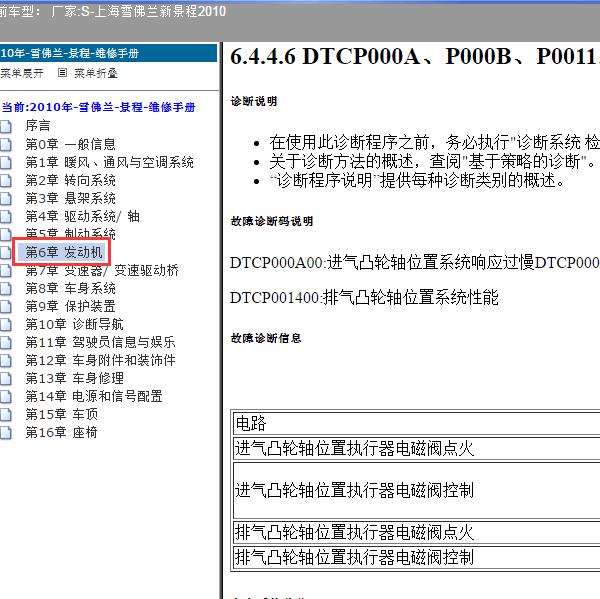Select the blue 10年-雪佛兰-景程-维修手册 header bar

[108, 53]
